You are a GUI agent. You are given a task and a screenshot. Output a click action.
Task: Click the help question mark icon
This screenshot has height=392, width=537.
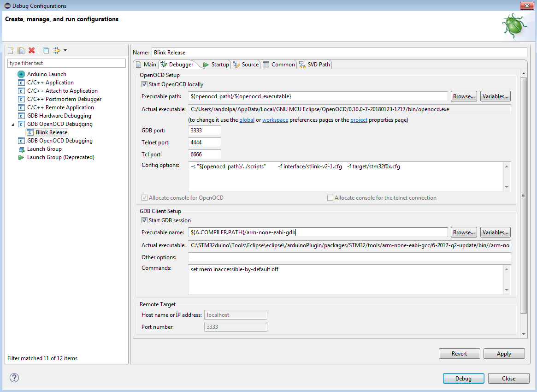click(14, 378)
